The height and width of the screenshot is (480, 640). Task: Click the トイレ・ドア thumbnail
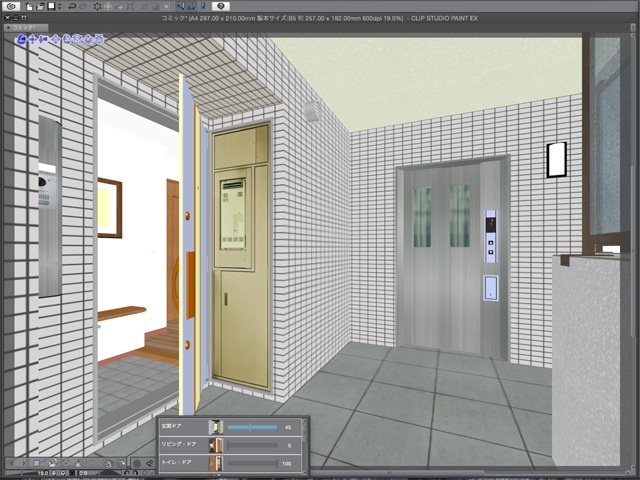[x=216, y=463]
